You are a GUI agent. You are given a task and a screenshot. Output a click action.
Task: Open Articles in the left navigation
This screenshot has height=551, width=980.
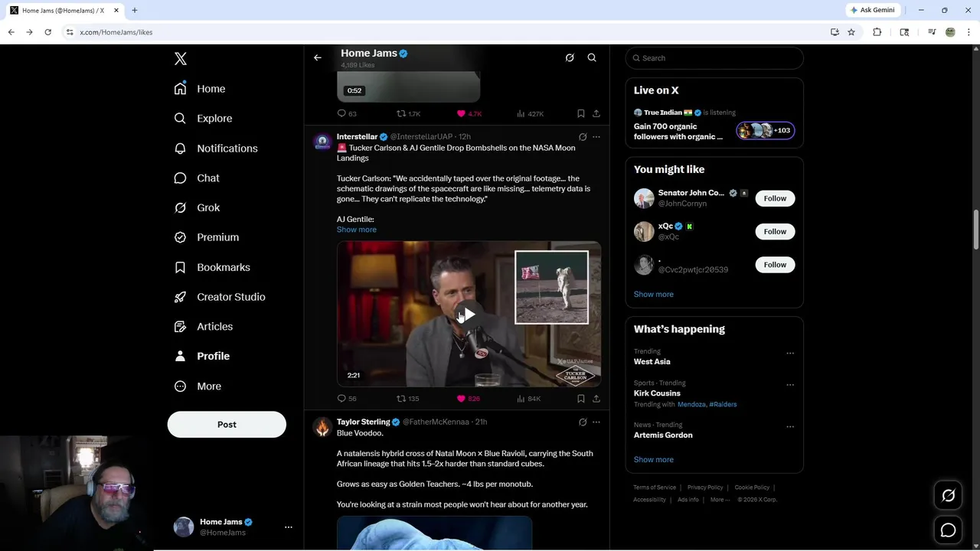pyautogui.click(x=204, y=327)
